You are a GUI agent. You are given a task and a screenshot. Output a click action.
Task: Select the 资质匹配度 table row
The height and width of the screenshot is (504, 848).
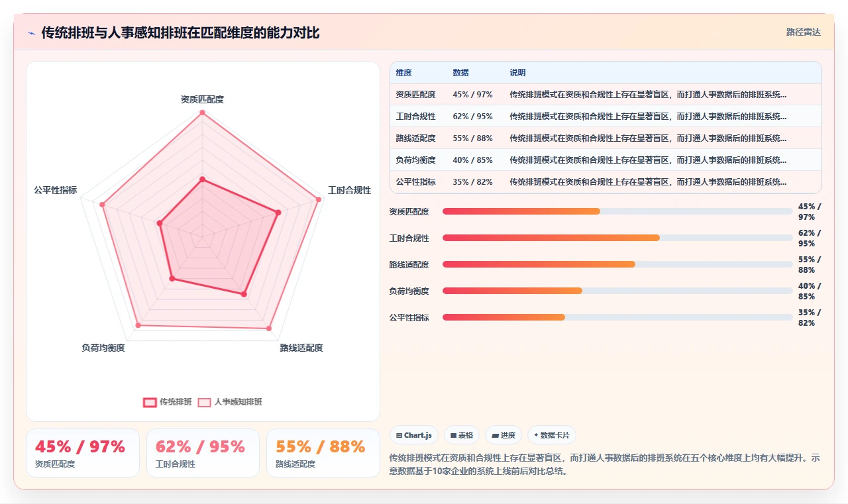point(606,94)
